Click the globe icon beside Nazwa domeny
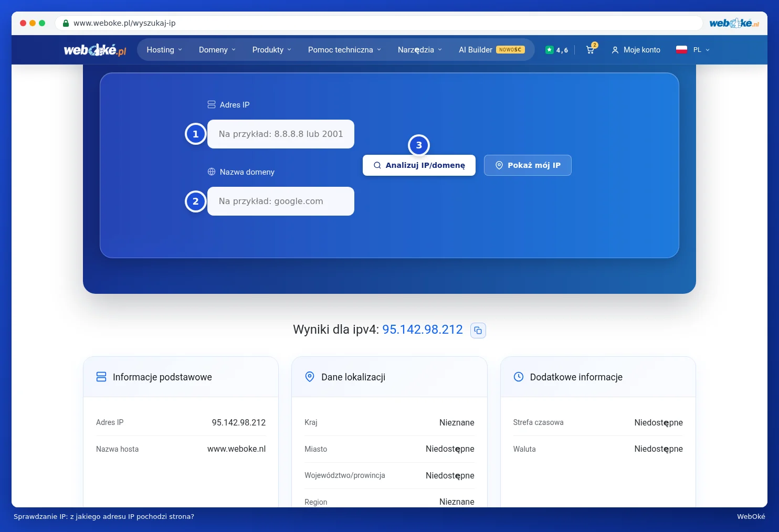The width and height of the screenshot is (779, 532). (212, 172)
